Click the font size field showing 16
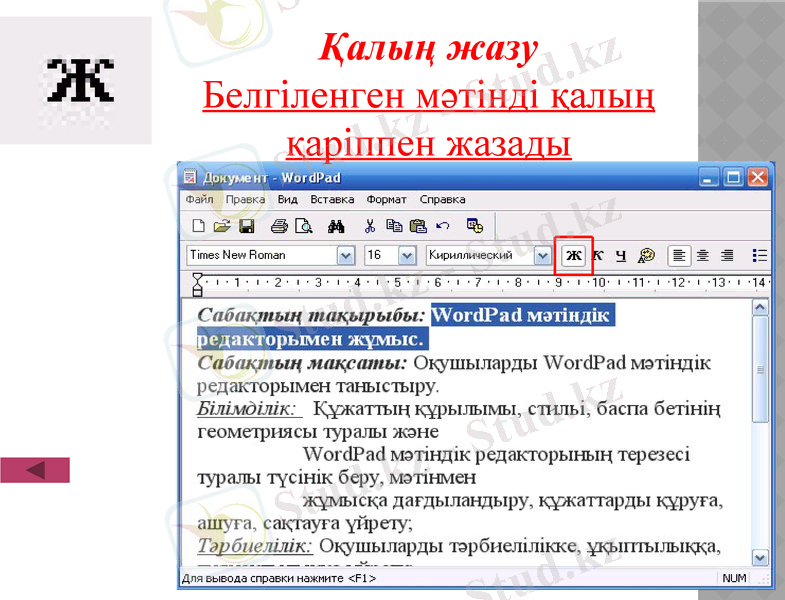785x600 pixels. 381,255
